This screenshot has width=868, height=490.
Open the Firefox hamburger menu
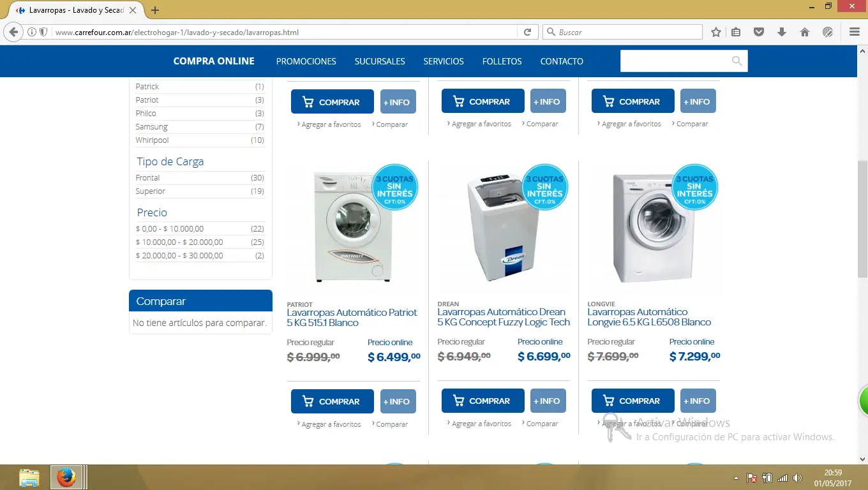[855, 32]
